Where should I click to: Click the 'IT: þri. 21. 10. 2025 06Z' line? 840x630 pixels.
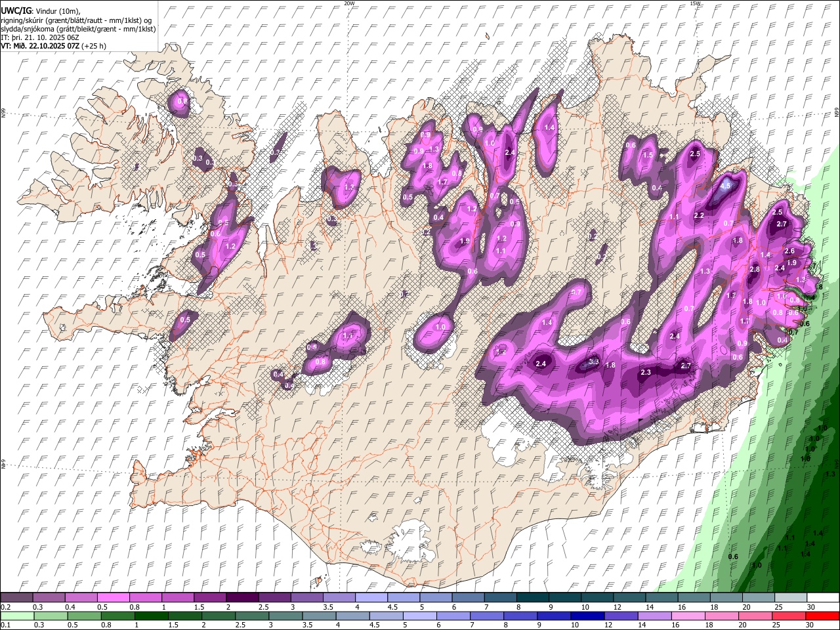pyautogui.click(x=41, y=37)
